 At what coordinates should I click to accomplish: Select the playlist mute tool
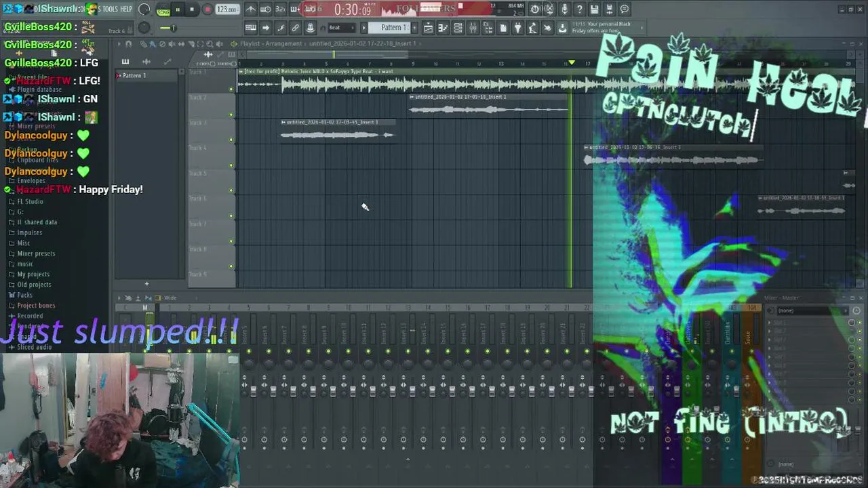pyautogui.click(x=172, y=44)
